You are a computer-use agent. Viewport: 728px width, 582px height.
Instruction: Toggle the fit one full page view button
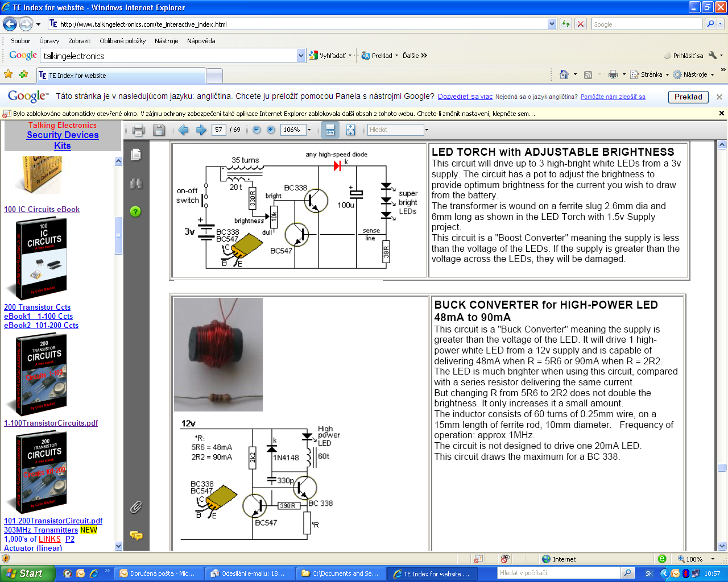click(x=350, y=130)
